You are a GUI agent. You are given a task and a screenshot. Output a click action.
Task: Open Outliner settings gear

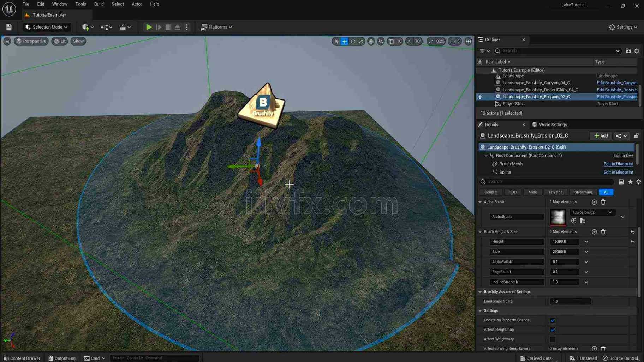coord(637,51)
